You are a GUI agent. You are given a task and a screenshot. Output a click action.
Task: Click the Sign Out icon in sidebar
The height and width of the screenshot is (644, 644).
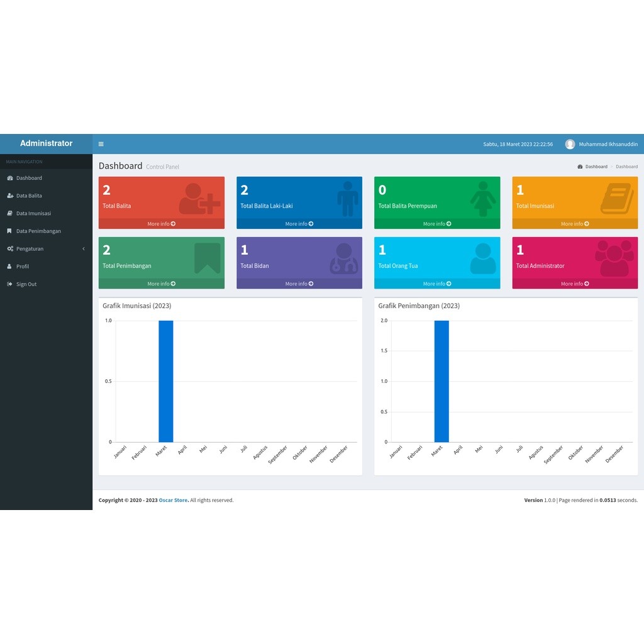[10, 284]
